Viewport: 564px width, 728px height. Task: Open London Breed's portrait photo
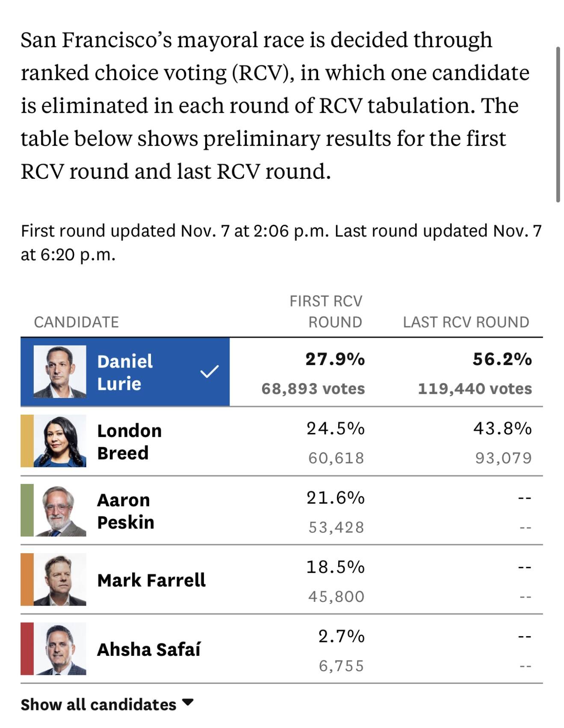point(60,441)
